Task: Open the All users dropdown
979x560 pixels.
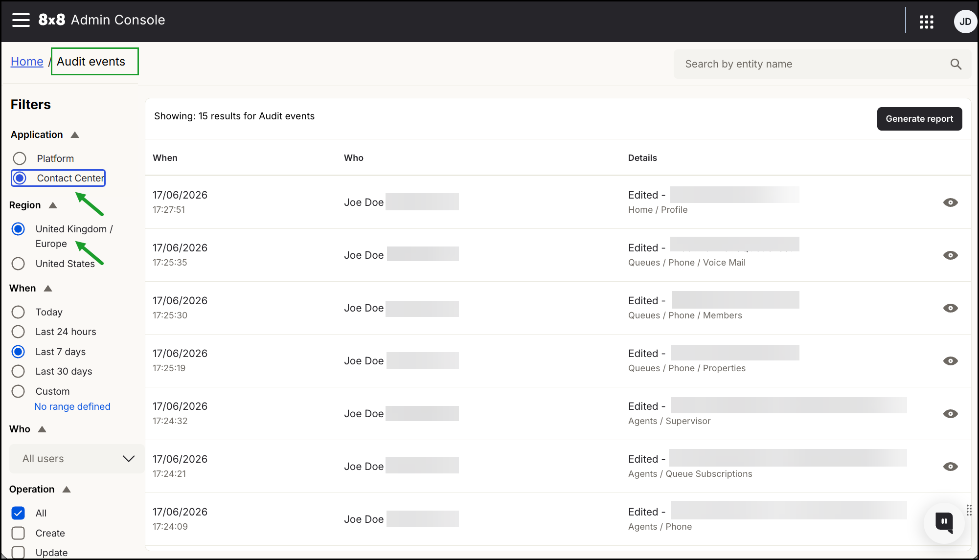Action: (77, 459)
